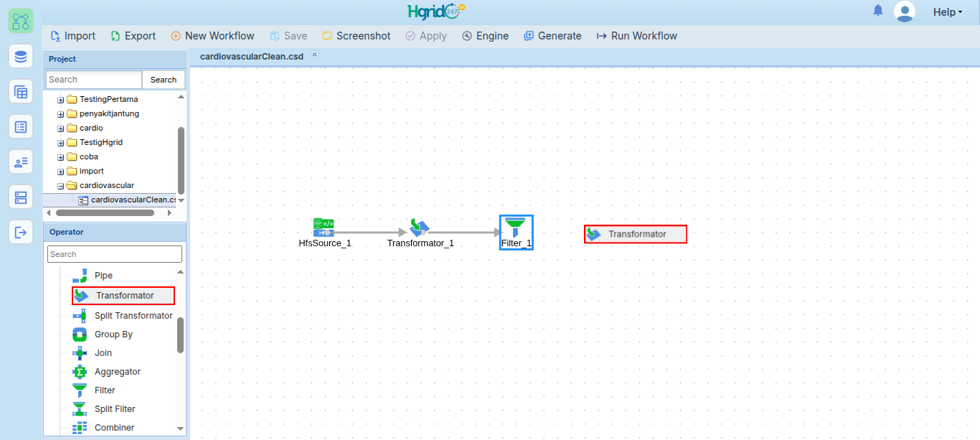Open the data table sidebar icon
This screenshot has height=440, width=980.
(x=21, y=91)
